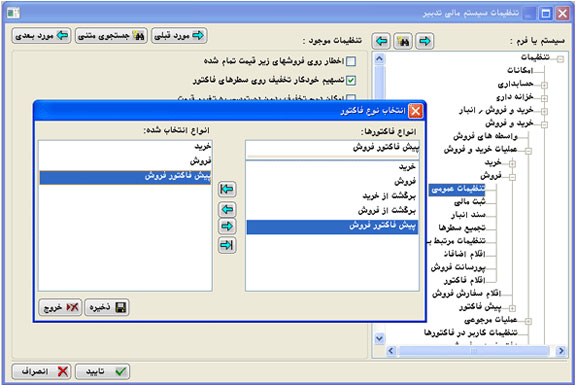
Task: Select تجمیع سطرها in the tree
Action: point(462,228)
